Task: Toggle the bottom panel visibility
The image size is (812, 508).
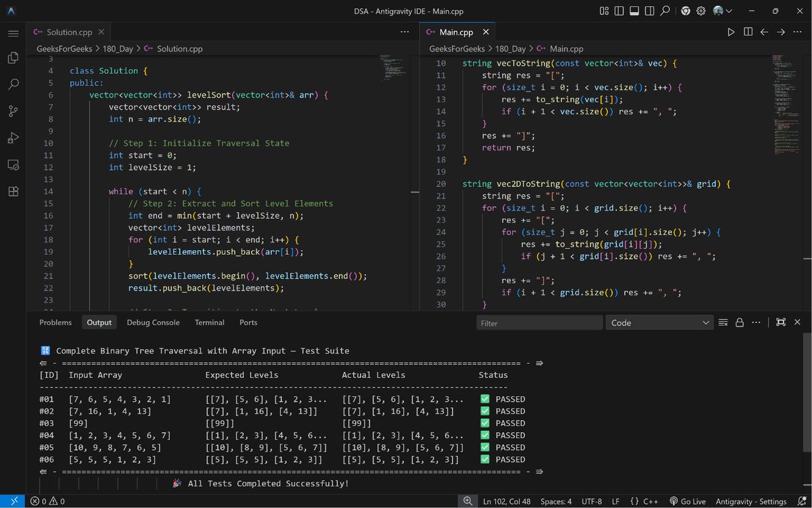Action: pyautogui.click(x=634, y=11)
